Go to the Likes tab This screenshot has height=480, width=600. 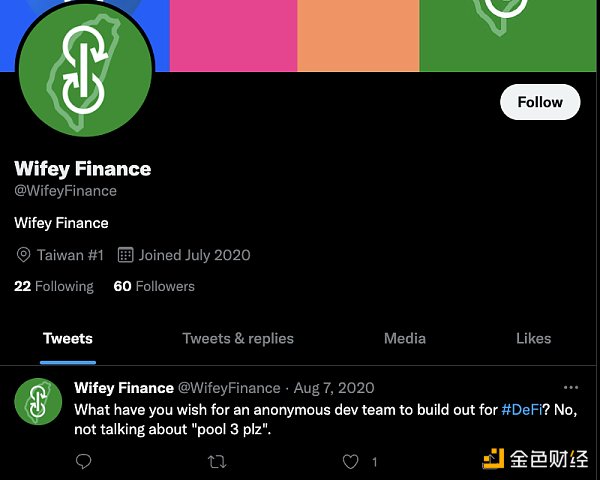(533, 338)
